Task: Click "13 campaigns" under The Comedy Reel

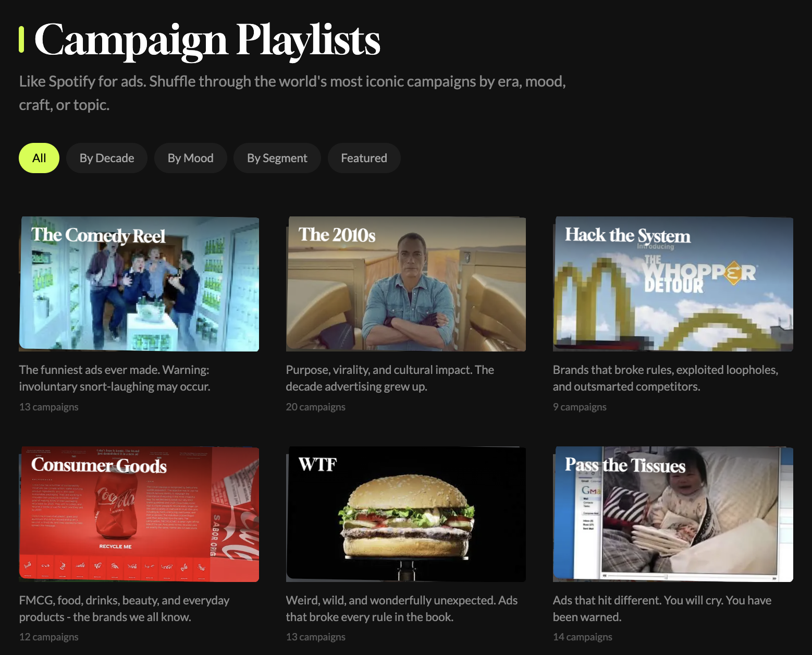Action: point(48,407)
